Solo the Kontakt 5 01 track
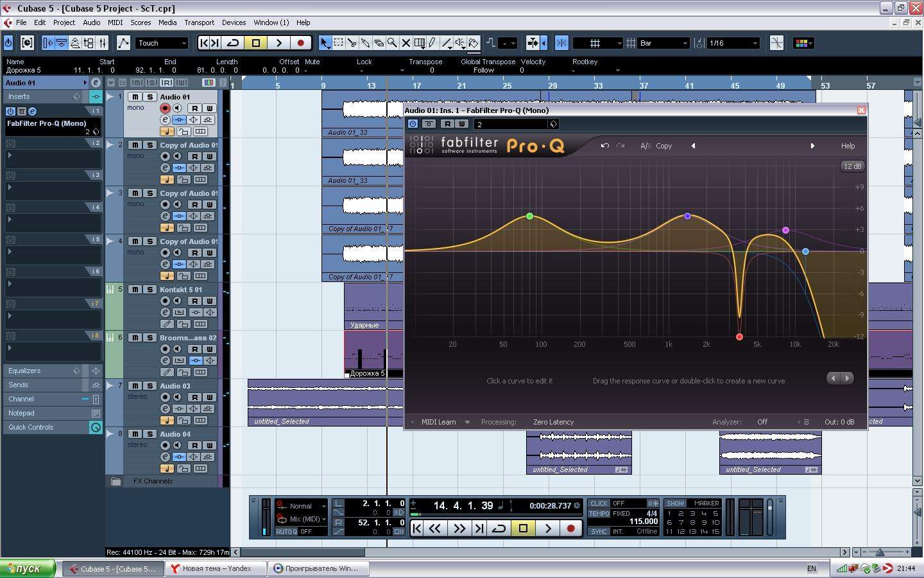This screenshot has width=924, height=578. (x=150, y=290)
